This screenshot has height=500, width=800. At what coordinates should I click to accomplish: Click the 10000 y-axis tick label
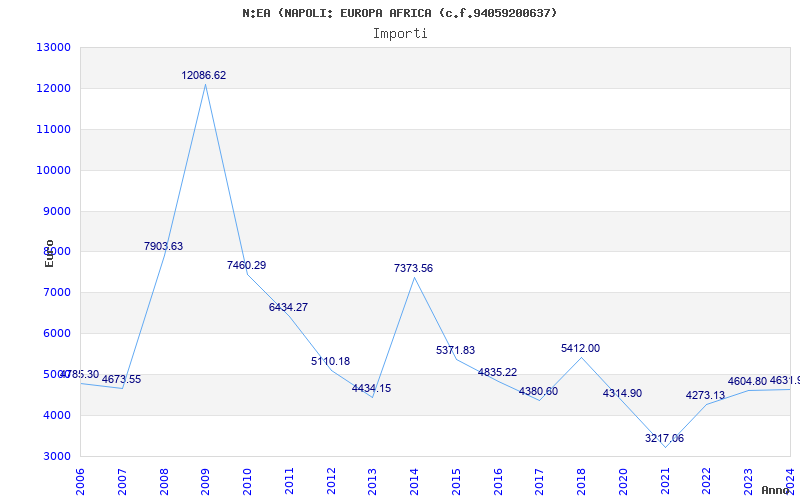(53, 170)
